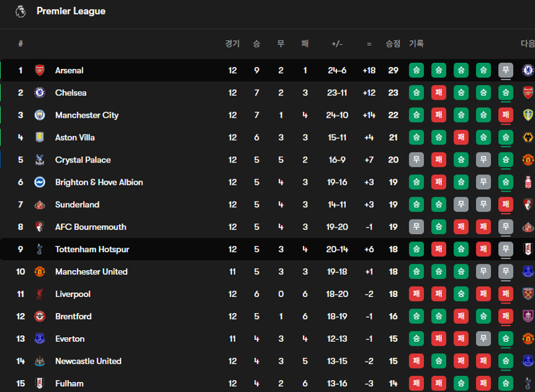Click the AFC Bournemouth team name

(90, 227)
